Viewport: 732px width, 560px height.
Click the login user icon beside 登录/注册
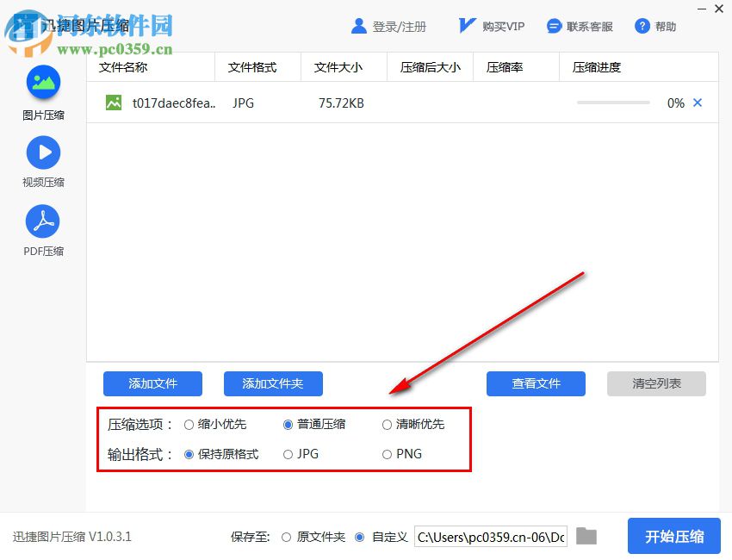[x=359, y=26]
